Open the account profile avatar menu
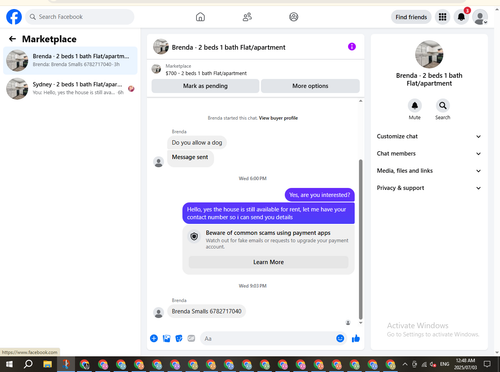 click(480, 17)
